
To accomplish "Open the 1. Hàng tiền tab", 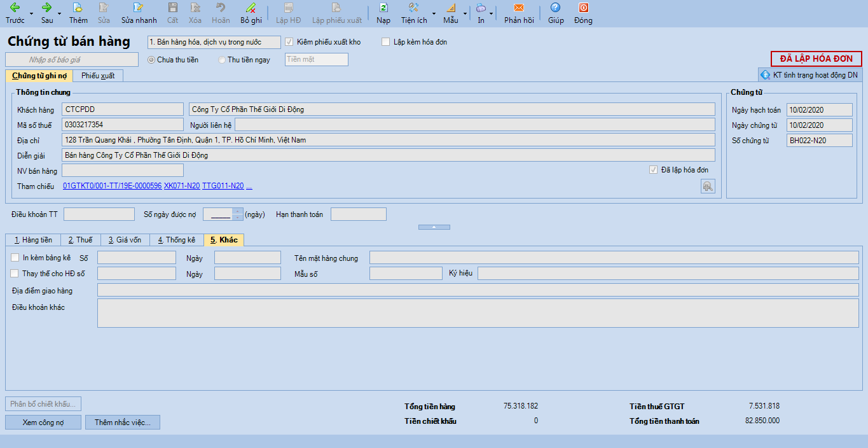I will coord(33,240).
